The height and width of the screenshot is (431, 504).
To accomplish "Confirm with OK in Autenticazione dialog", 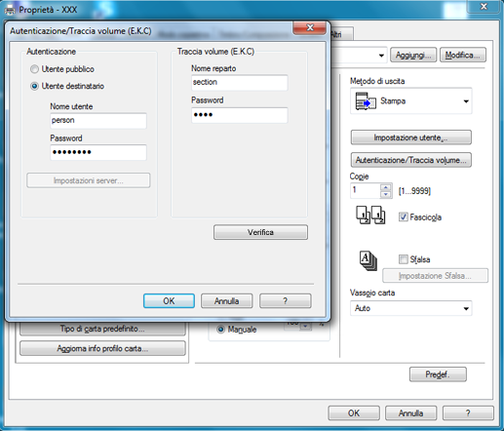I will tap(169, 301).
